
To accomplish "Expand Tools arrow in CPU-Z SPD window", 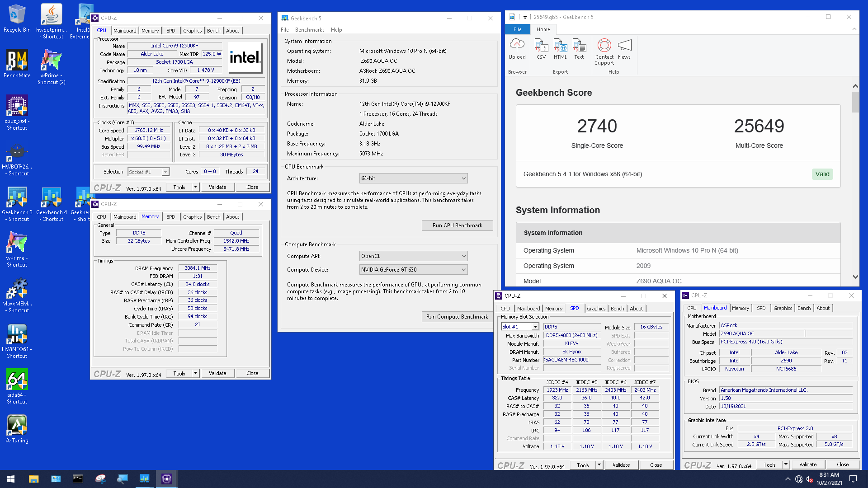I will (x=599, y=465).
